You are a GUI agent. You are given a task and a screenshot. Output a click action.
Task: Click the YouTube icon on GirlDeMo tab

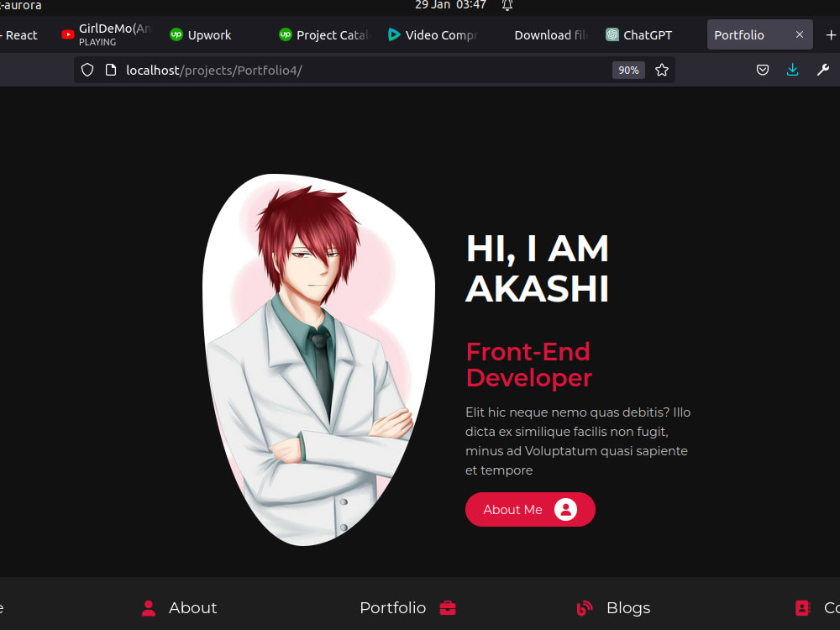point(67,34)
